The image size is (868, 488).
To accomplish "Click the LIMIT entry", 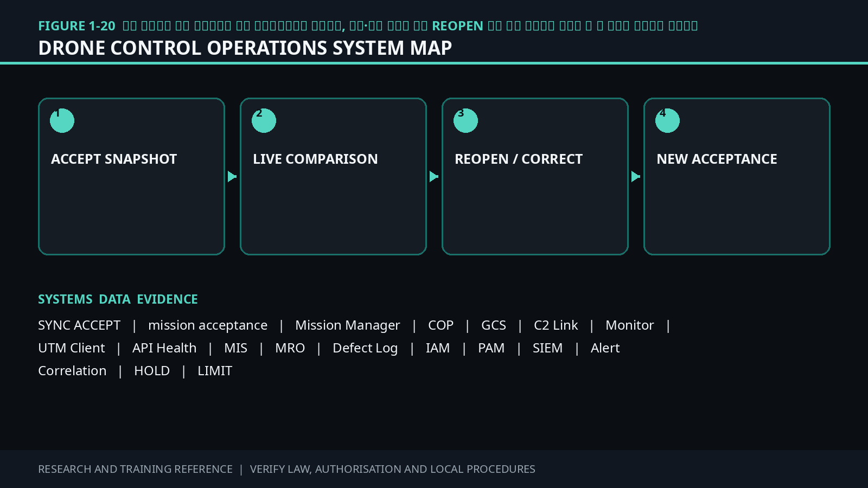I will pyautogui.click(x=215, y=371).
